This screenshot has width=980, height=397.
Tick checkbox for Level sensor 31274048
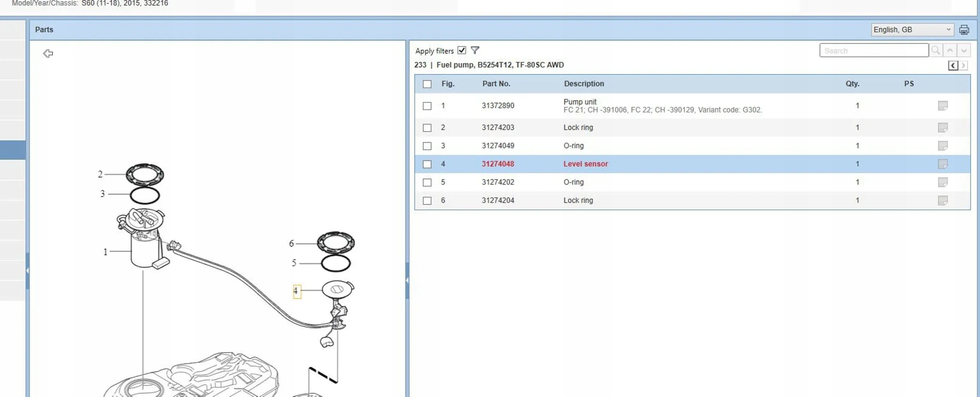pos(427,164)
